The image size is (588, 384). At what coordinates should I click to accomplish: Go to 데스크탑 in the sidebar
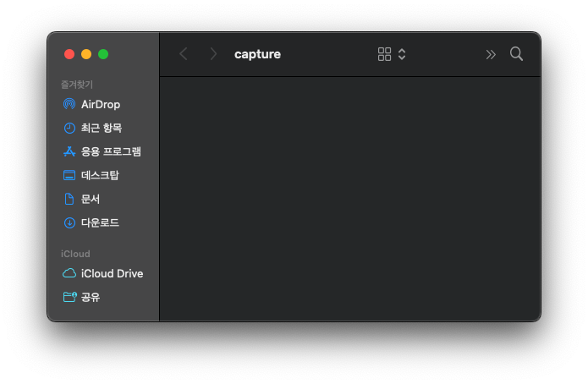click(100, 175)
